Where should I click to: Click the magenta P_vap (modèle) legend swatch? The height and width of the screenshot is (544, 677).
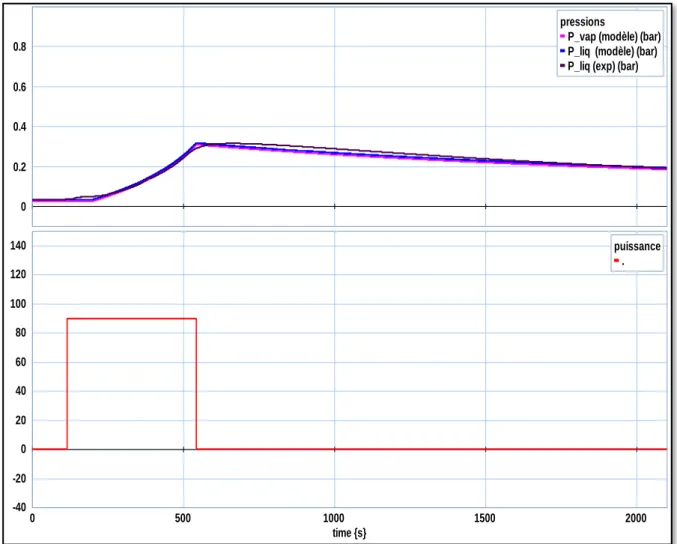(563, 36)
